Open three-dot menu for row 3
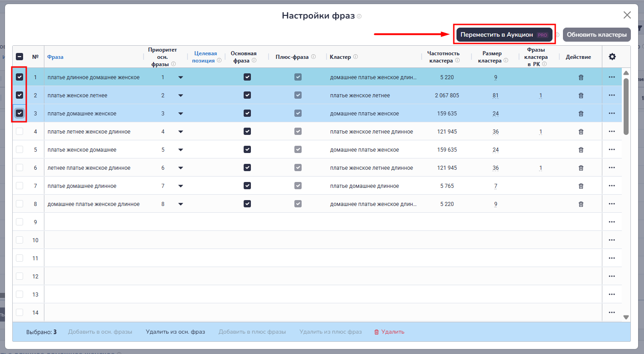The width and height of the screenshot is (644, 354). point(612,114)
